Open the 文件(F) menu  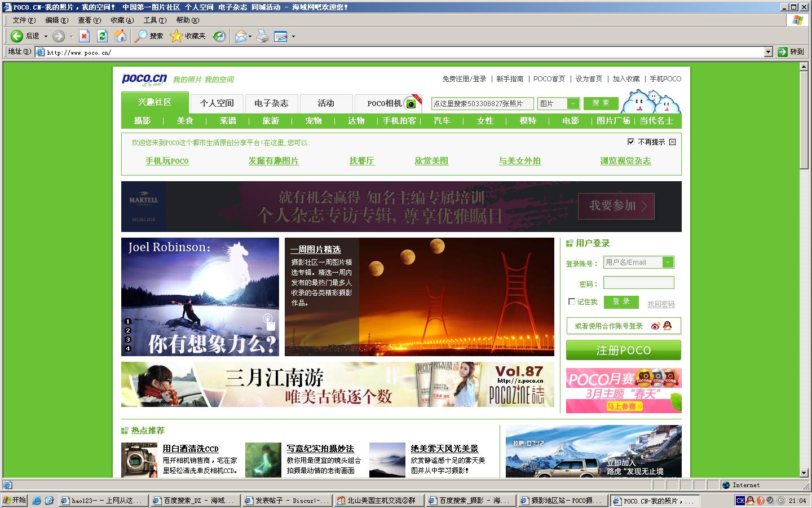tap(24, 20)
